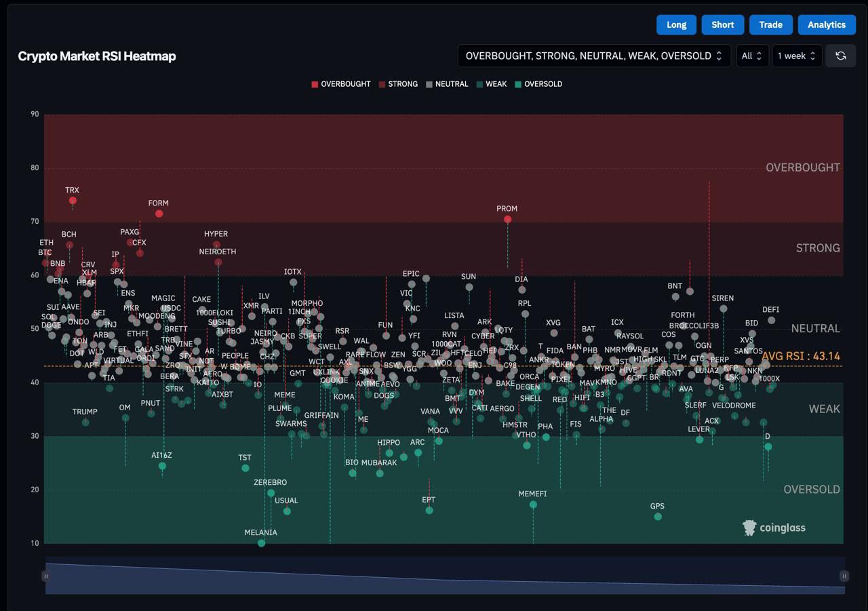Click the DIA data point dot
This screenshot has width=868, height=611.
coord(521,290)
